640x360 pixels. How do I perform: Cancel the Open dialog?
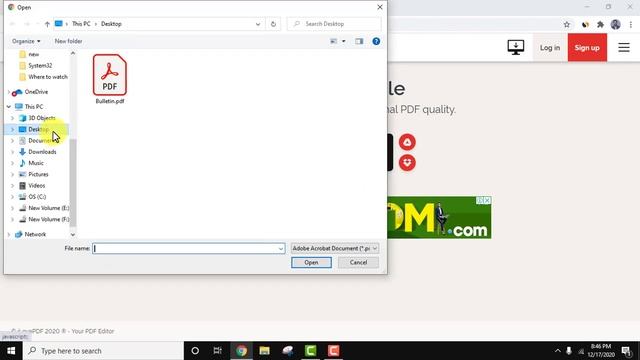pyautogui.click(x=358, y=262)
